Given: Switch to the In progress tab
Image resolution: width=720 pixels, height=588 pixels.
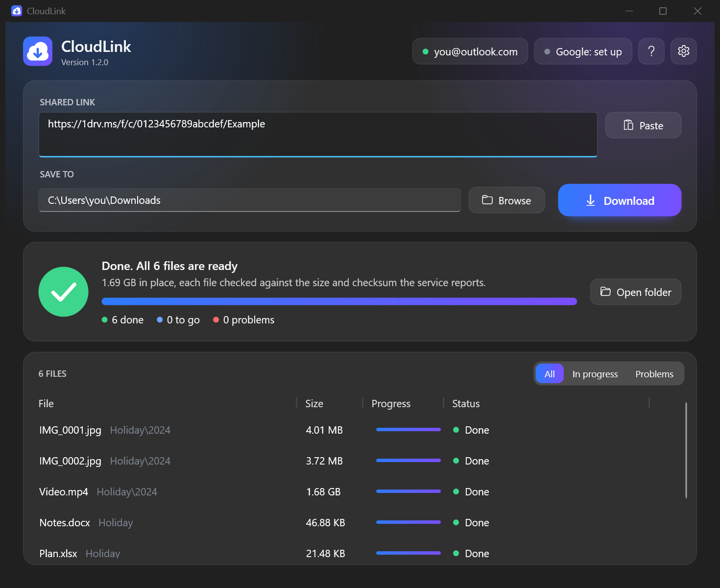Looking at the screenshot, I should (x=595, y=374).
